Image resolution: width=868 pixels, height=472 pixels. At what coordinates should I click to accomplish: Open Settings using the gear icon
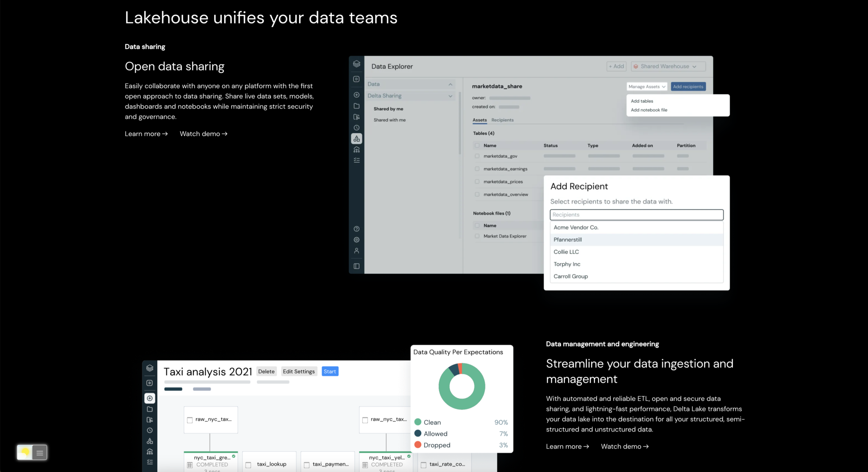pyautogui.click(x=356, y=240)
